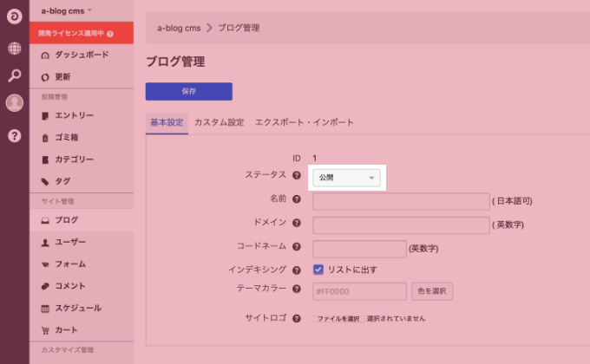This screenshot has width=590, height=364.
Task: Click the ファイルを選択 button
Action: [338, 318]
